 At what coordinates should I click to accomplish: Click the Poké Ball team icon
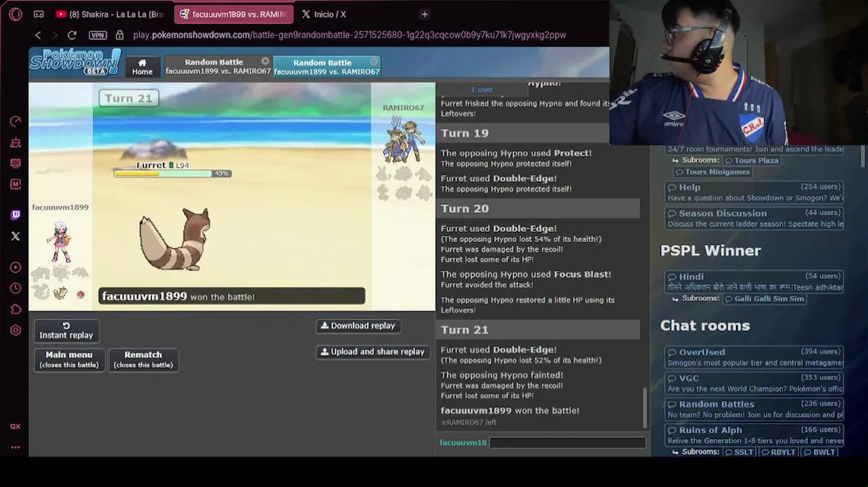(x=80, y=294)
